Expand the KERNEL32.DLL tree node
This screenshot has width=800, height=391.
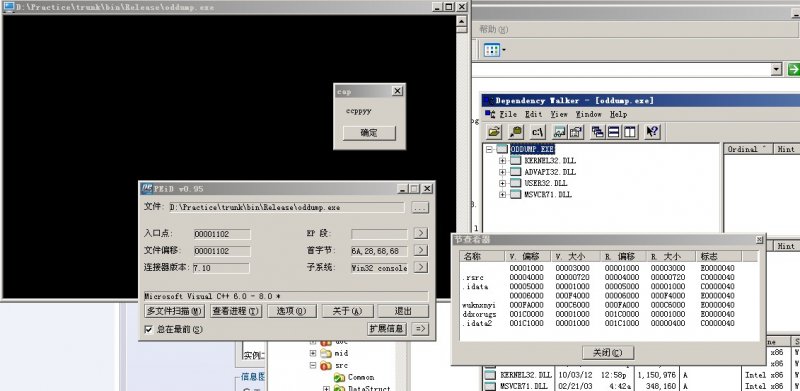[503, 160]
